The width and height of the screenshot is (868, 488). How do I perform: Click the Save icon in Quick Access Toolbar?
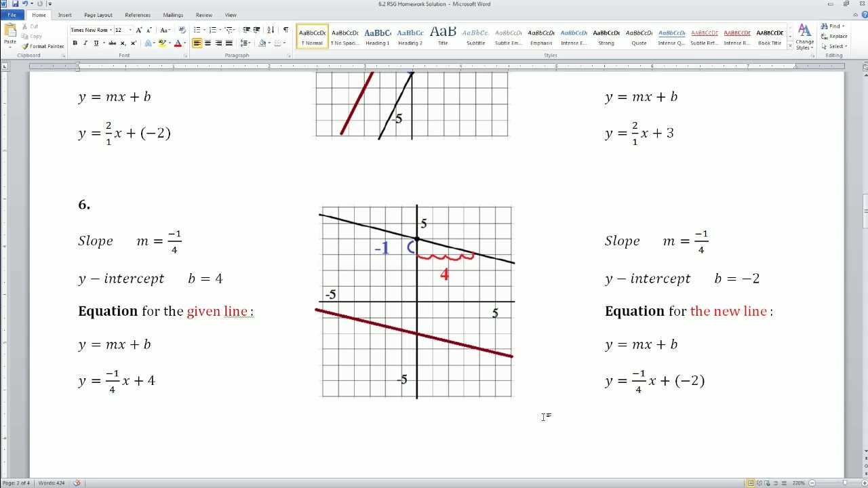(15, 4)
